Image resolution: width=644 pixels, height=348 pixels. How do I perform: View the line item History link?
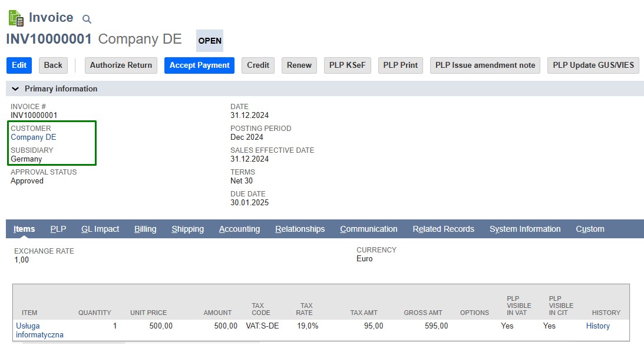click(597, 326)
